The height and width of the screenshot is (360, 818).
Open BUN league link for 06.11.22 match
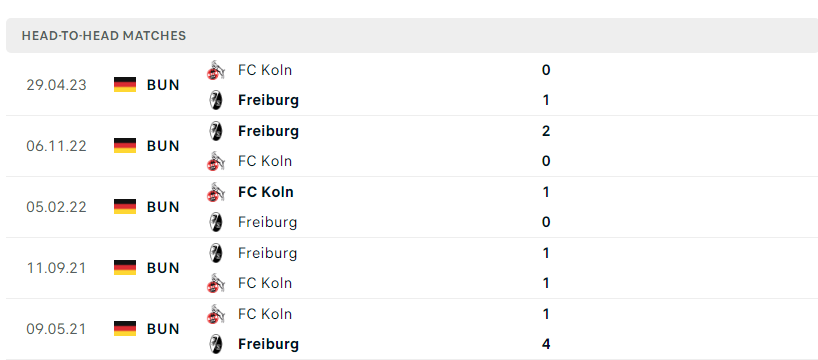pos(163,146)
